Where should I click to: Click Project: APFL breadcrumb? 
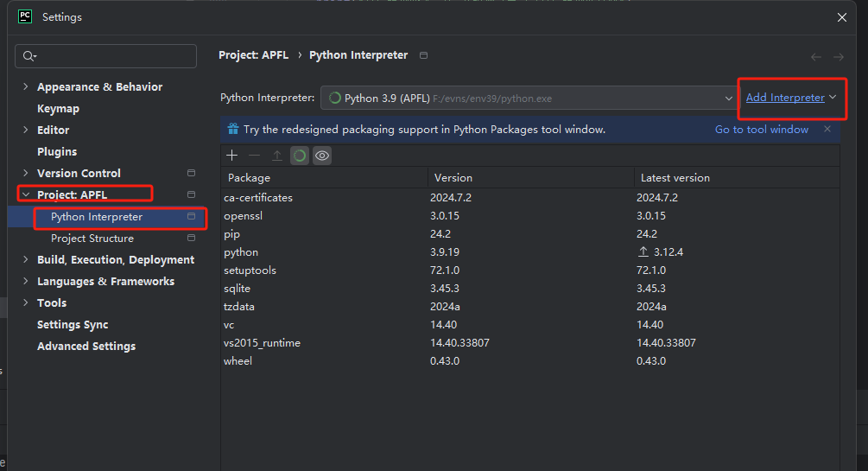[254, 54]
